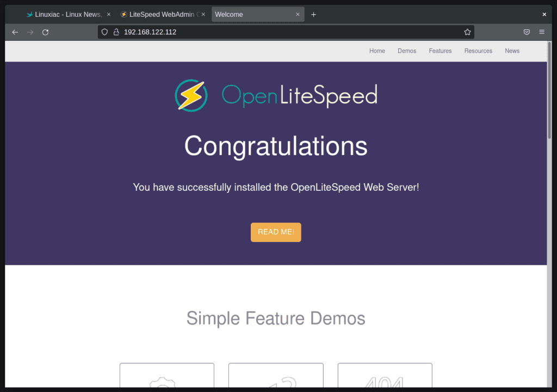Close the Welcome tab
This screenshot has height=392, width=557.
298,14
